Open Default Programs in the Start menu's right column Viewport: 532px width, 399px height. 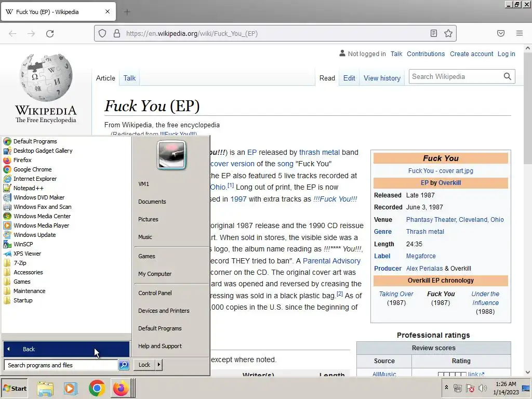[160, 328]
